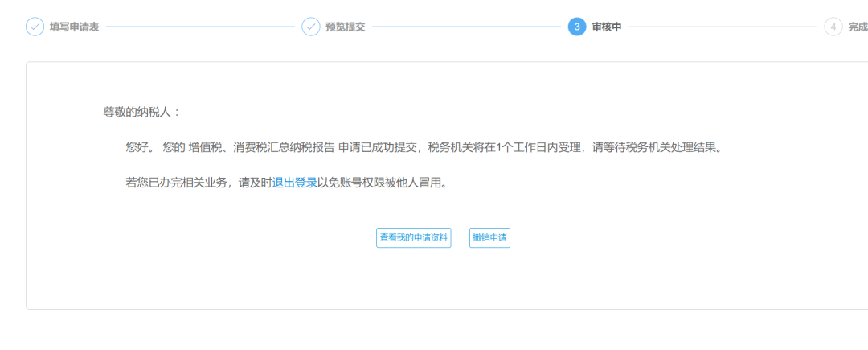The height and width of the screenshot is (350, 868).
Task: Click the text 以免账号权限被他人冒用。
Action: [x=382, y=183]
